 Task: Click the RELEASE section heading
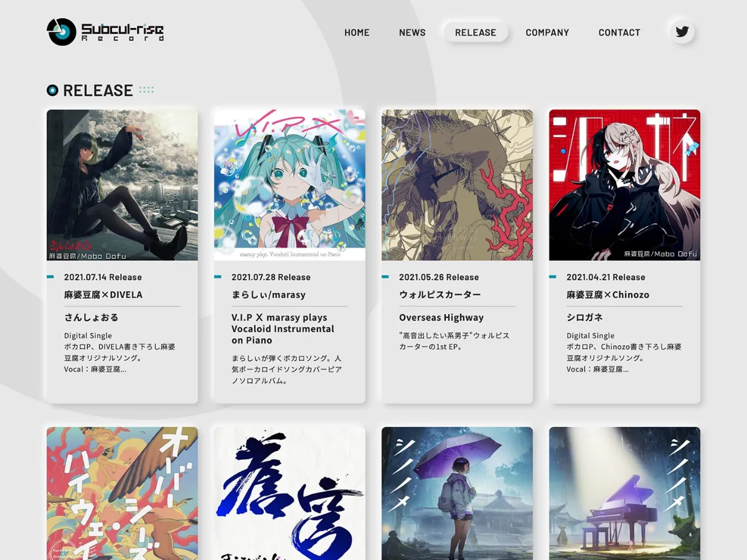(98, 90)
